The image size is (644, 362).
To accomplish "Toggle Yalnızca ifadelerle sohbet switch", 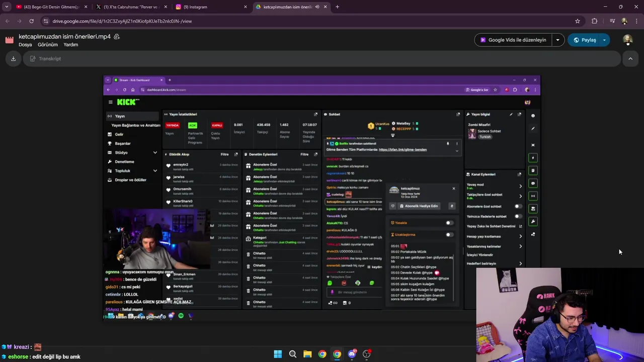I will 518,216.
